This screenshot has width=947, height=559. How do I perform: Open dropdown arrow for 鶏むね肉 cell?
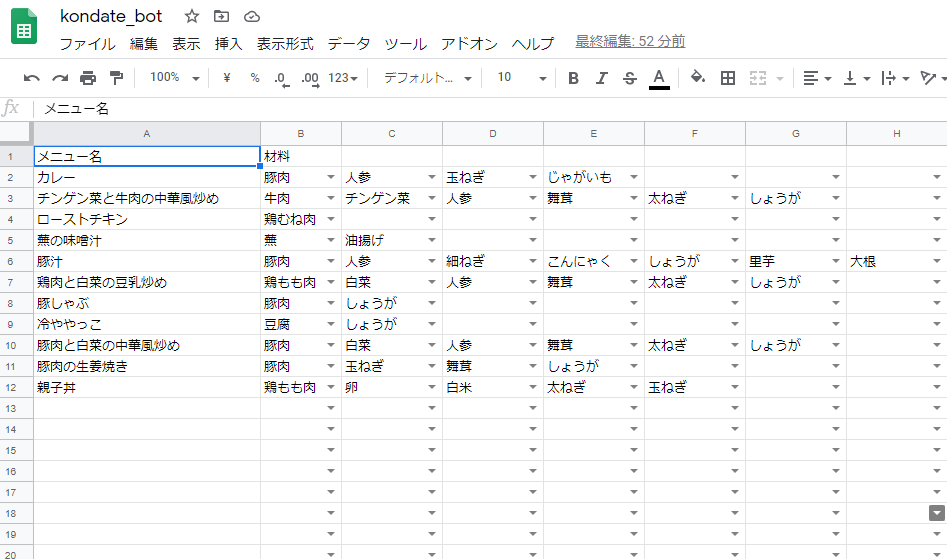[331, 219]
